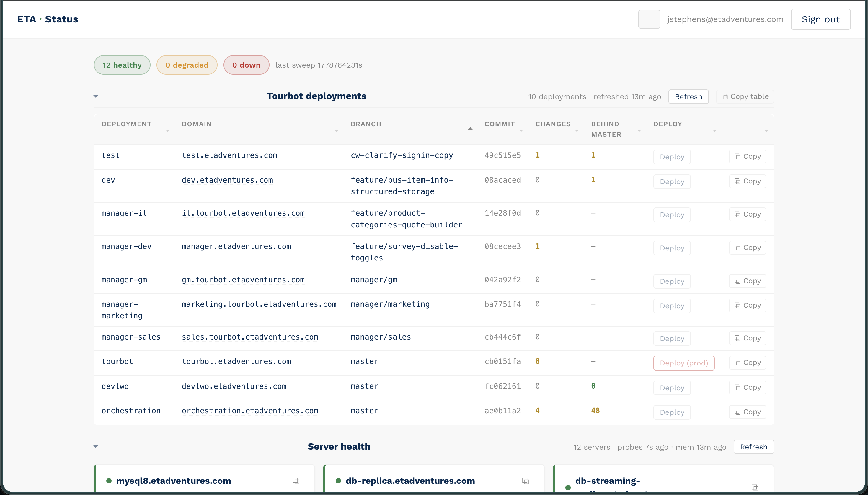This screenshot has height=495, width=868.
Task: Click the gm.tourbot.etadventures.com domain cell
Action: (x=243, y=280)
